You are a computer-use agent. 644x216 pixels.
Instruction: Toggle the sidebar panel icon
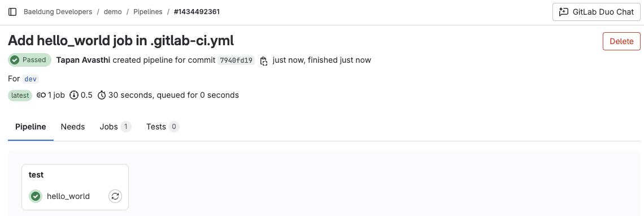coord(12,12)
